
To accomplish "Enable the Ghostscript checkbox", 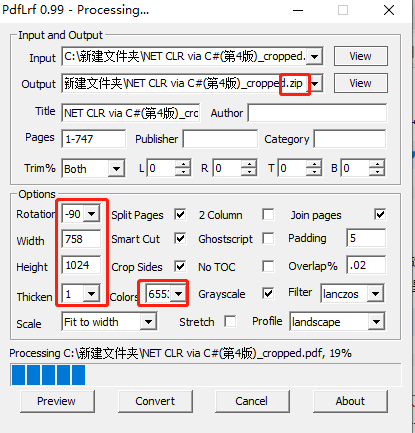I will tap(268, 239).
